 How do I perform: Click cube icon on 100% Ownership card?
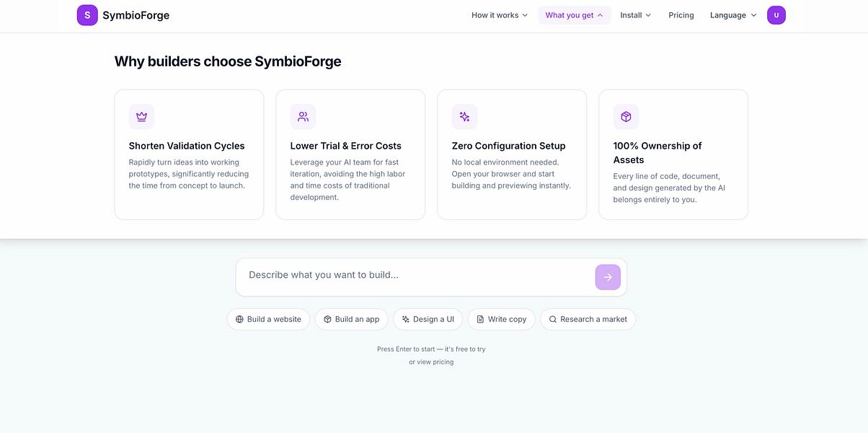click(x=626, y=117)
